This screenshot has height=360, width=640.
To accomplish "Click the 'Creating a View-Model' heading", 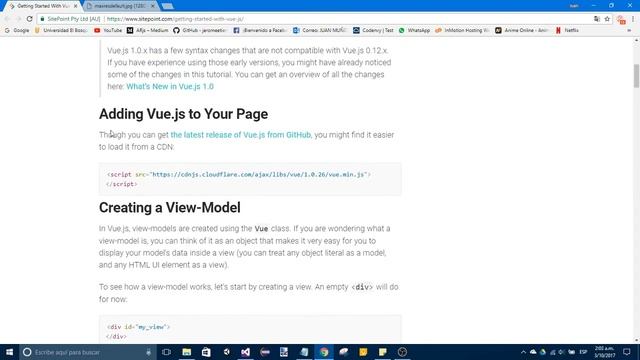I will pyautogui.click(x=169, y=207).
